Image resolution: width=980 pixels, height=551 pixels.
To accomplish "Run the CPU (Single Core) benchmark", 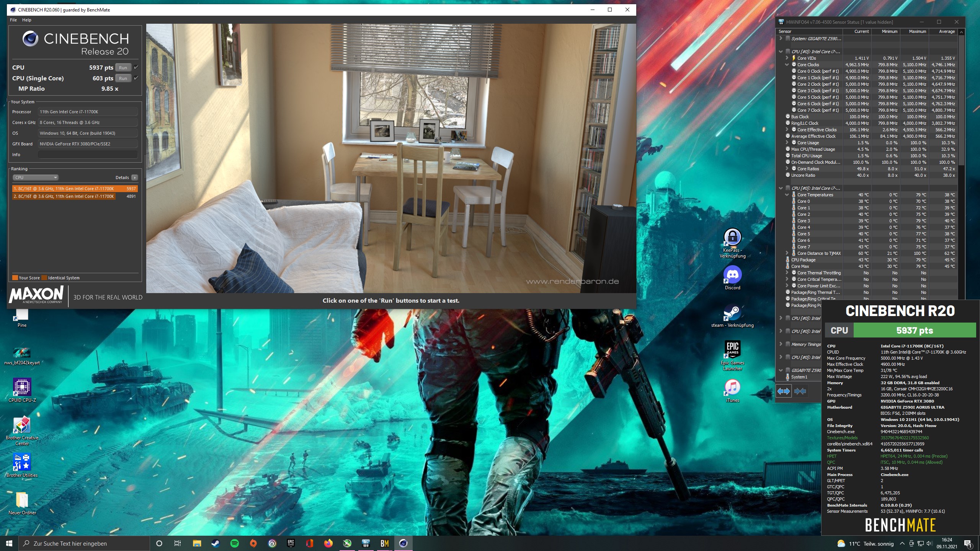I will pos(123,78).
